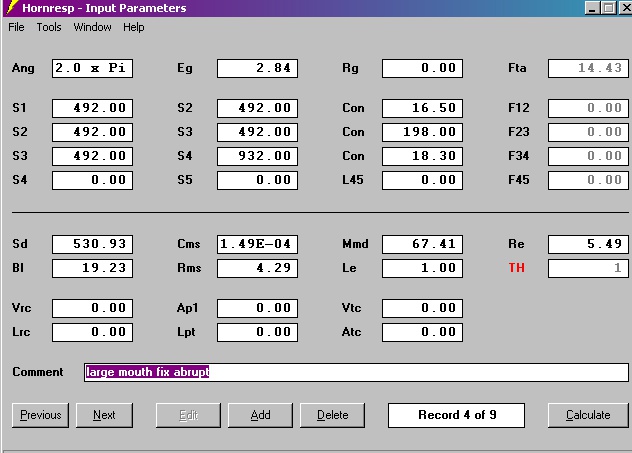Click the red TH label
The height and width of the screenshot is (453, 632).
pyautogui.click(x=517, y=268)
